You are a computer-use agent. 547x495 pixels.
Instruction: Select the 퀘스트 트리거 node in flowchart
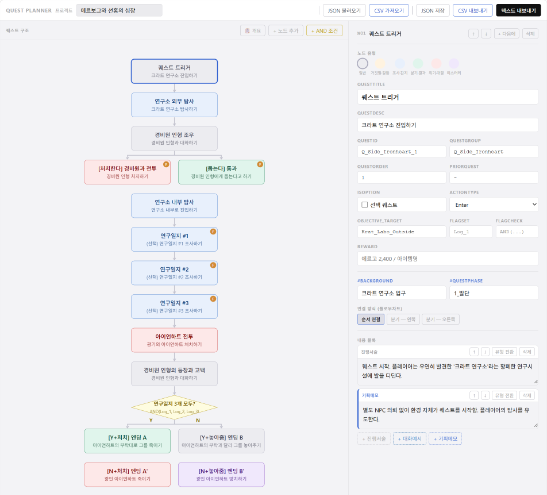click(x=174, y=71)
